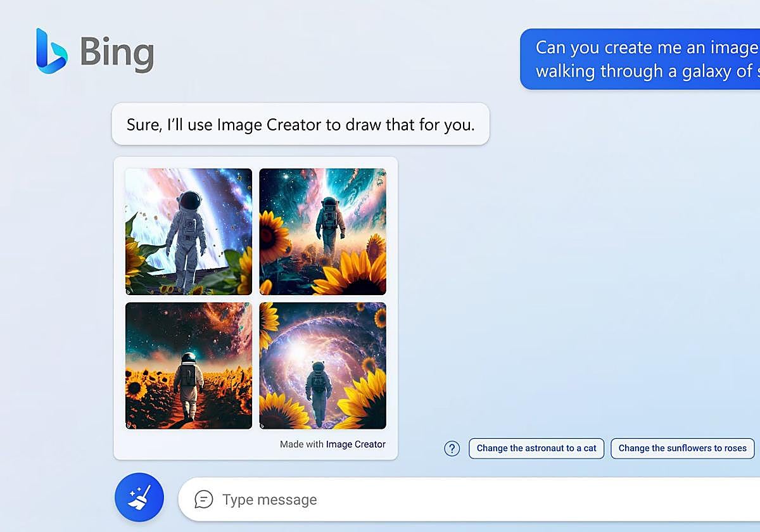The image size is (760, 532).
Task: Open the bottom-right spiral galaxy astronaut image
Action: tap(322, 365)
